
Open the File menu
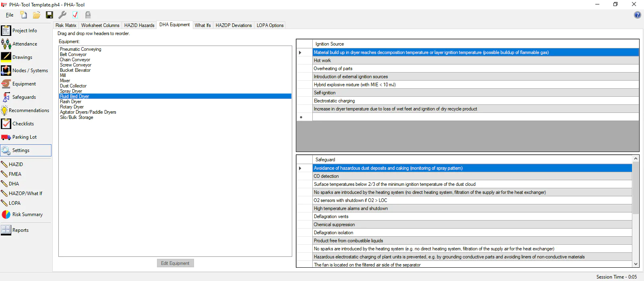click(x=10, y=15)
